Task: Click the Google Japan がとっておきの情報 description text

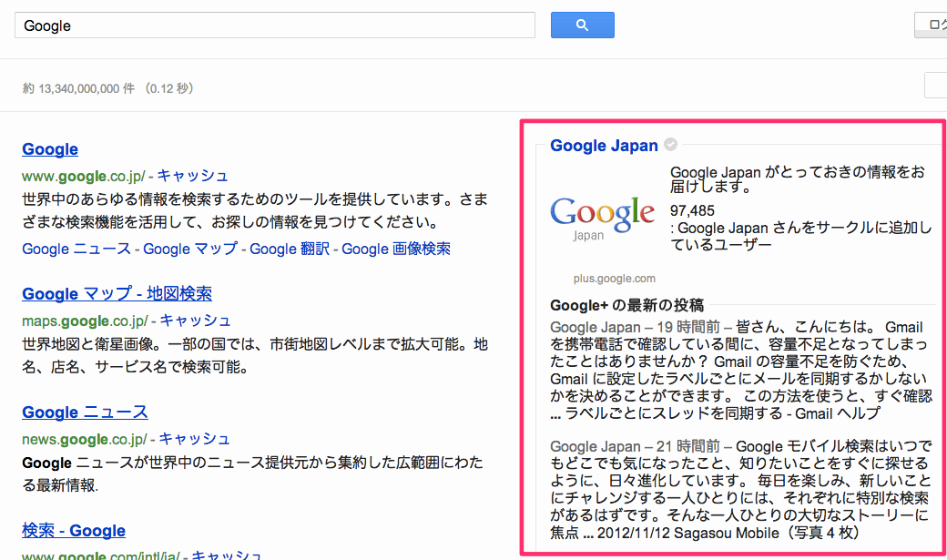Action: [798, 179]
